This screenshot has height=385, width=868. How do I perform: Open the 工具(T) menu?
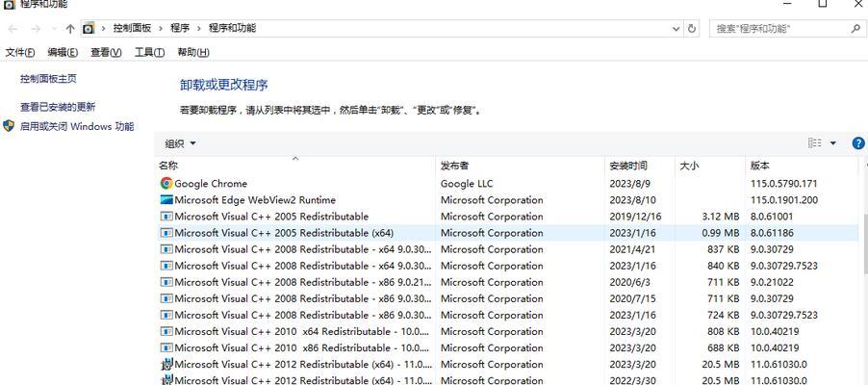[x=149, y=52]
